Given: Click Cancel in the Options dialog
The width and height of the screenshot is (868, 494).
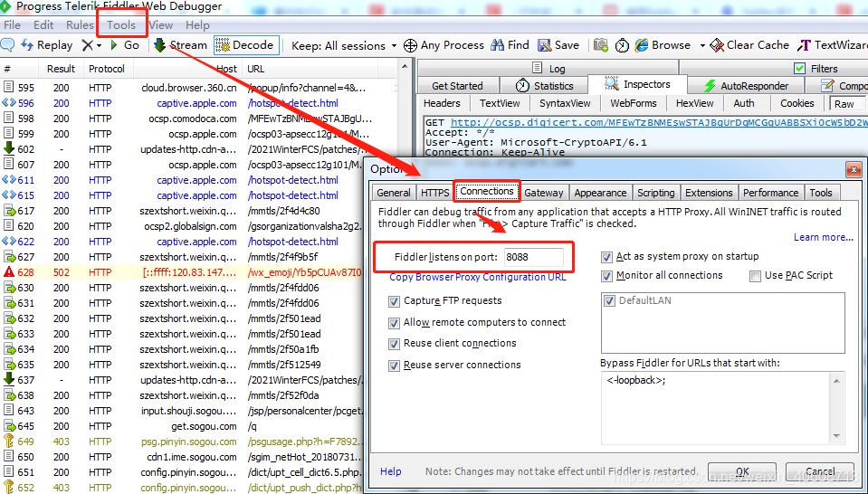Looking at the screenshot, I should [x=820, y=472].
